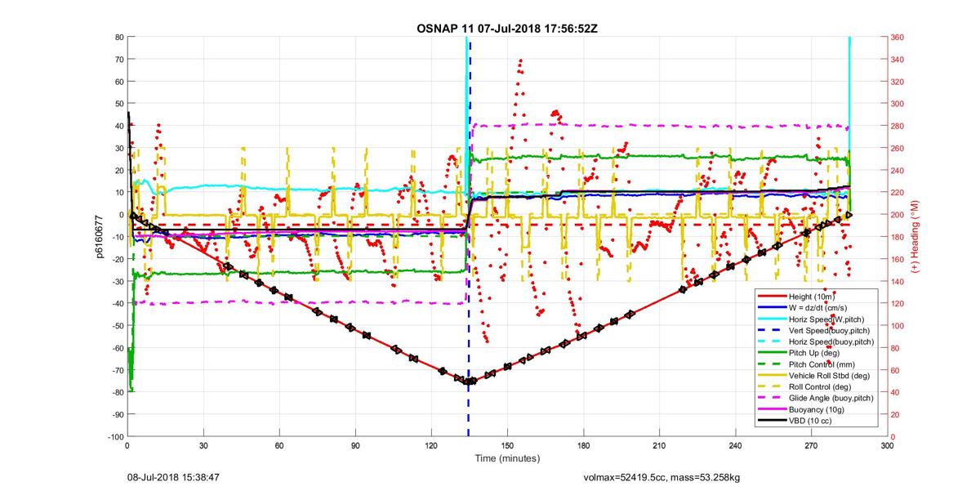This screenshot has width=980, height=491.
Task: Click the 30 tick on the time axis
Action: click(x=203, y=446)
